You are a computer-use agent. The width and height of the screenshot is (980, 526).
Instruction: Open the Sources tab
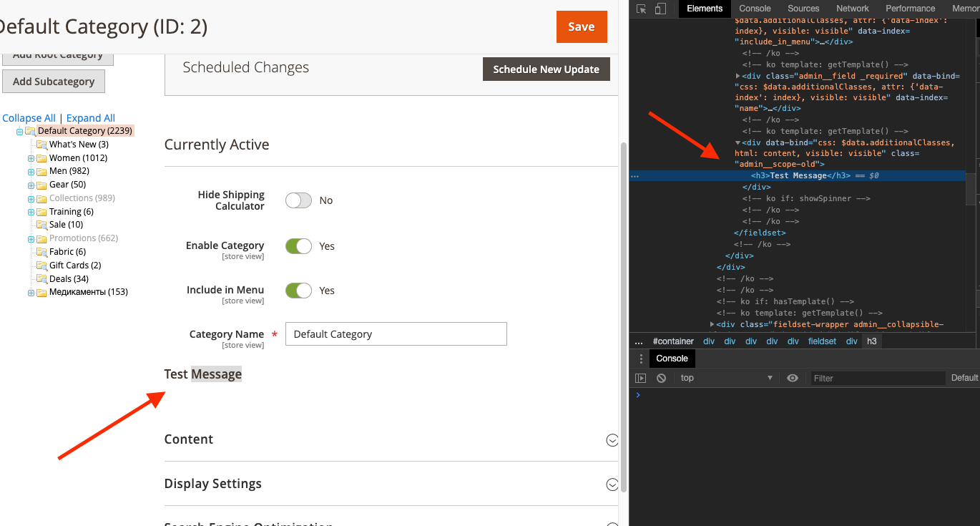[803, 9]
